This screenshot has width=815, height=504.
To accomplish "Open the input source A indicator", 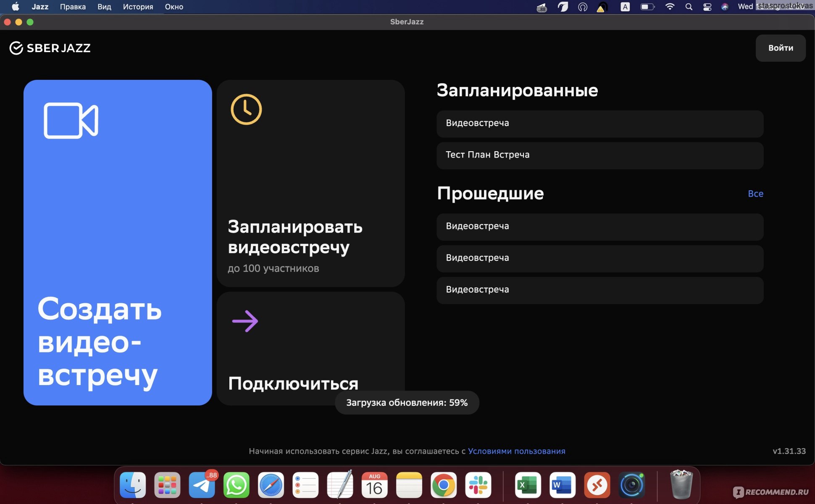I will [x=625, y=7].
